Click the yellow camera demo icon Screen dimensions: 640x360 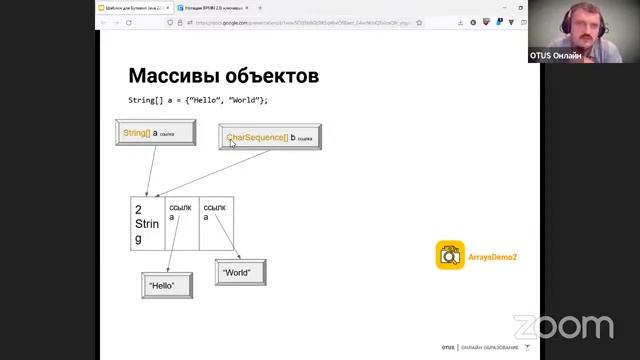(x=450, y=255)
